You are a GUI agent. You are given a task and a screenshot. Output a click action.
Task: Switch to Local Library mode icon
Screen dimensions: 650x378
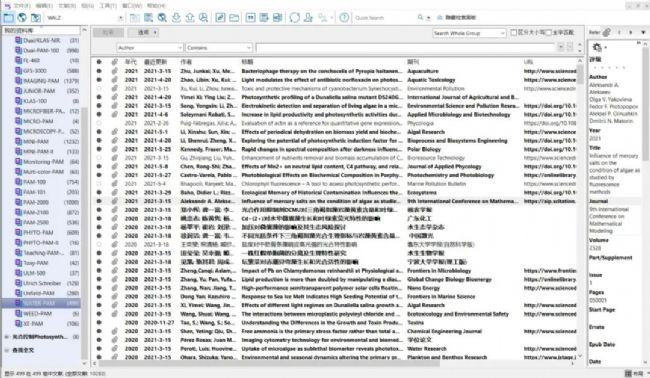coord(9,17)
